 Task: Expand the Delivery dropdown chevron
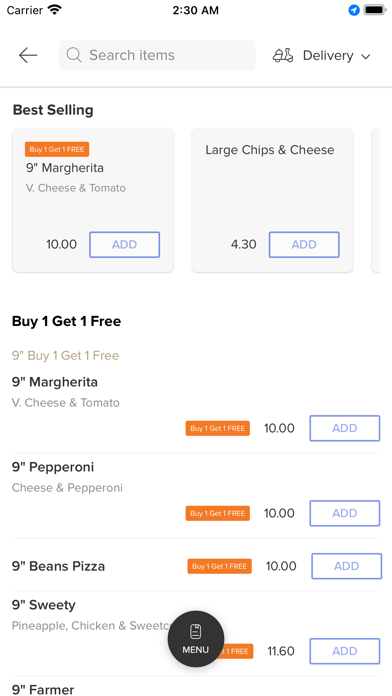365,56
